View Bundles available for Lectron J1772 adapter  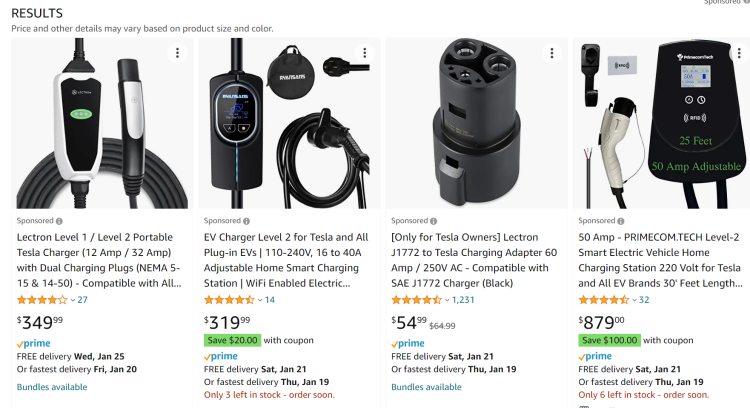[426, 387]
